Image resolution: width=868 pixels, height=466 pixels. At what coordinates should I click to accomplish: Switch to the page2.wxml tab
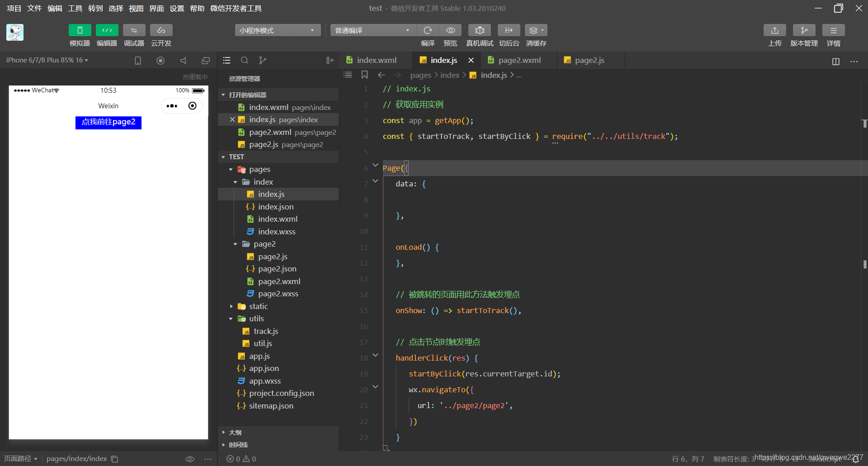tap(519, 60)
